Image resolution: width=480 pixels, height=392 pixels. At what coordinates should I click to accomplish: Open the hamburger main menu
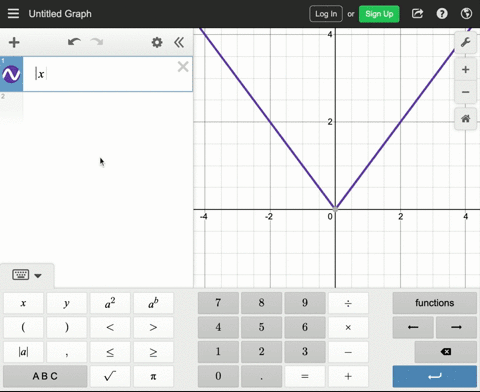(x=13, y=14)
